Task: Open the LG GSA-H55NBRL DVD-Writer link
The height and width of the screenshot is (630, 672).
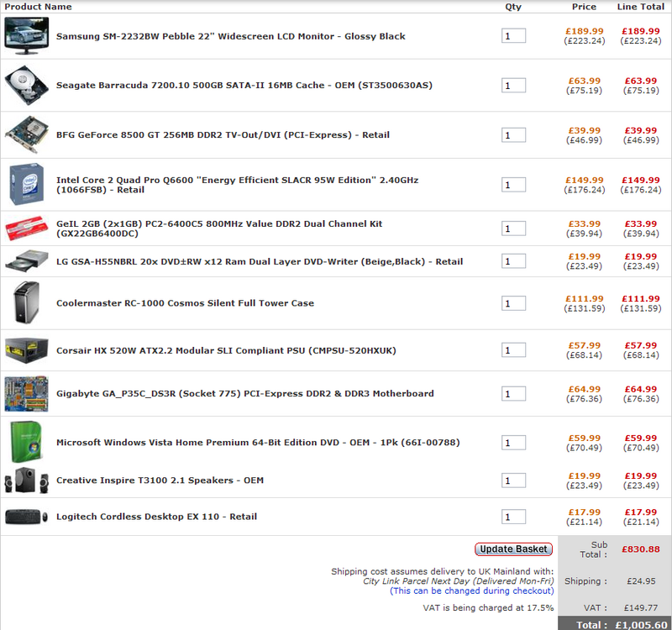Action: click(260, 261)
